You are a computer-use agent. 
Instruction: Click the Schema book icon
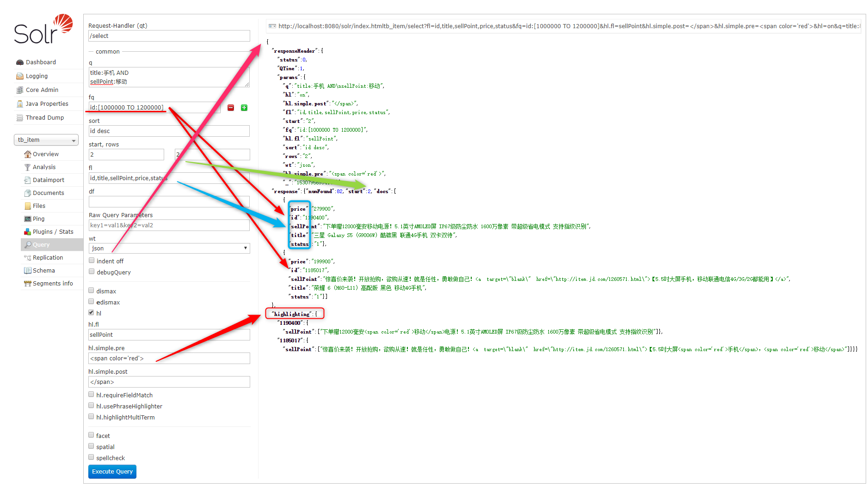tap(28, 271)
